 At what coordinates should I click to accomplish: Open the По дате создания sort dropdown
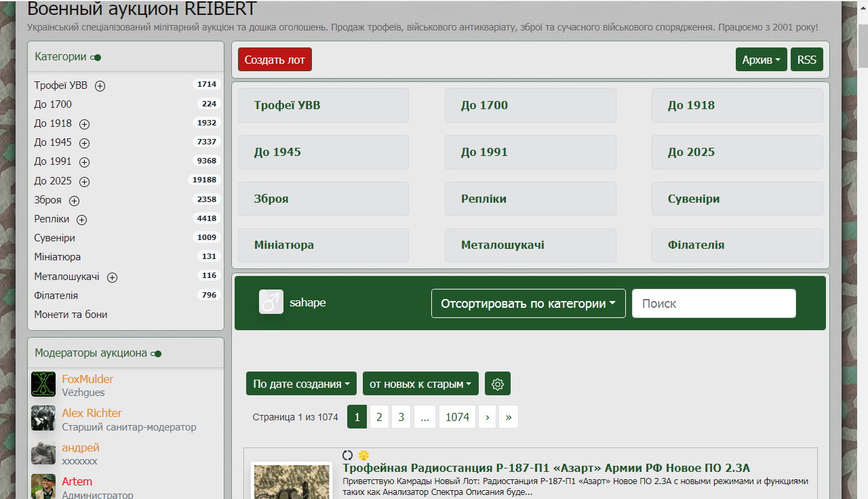(301, 384)
